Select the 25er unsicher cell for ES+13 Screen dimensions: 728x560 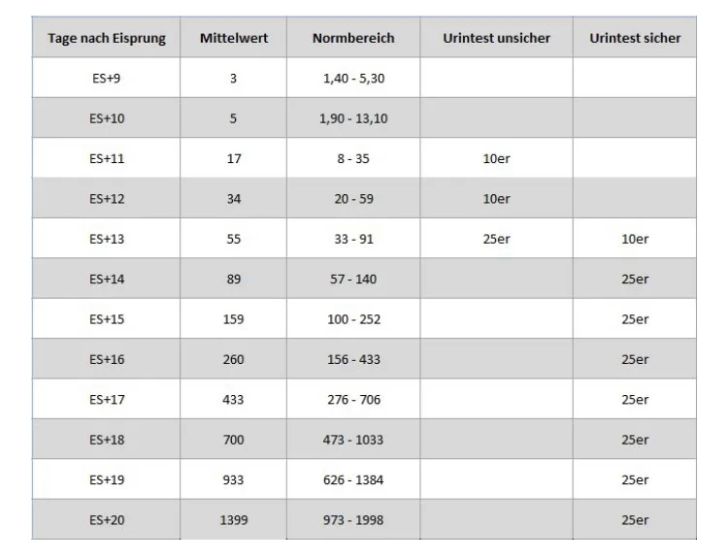(x=496, y=239)
